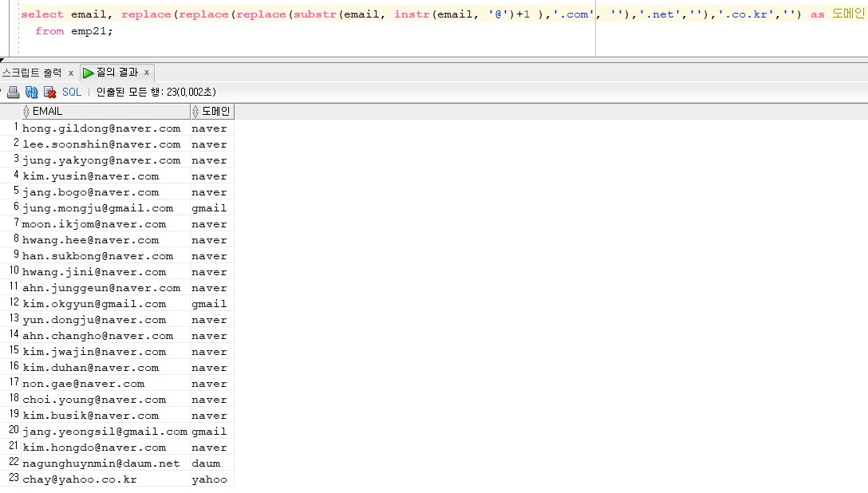The image size is (868, 493).
Task: Click the sort arrows on 도메인 column
Action: 195,111
